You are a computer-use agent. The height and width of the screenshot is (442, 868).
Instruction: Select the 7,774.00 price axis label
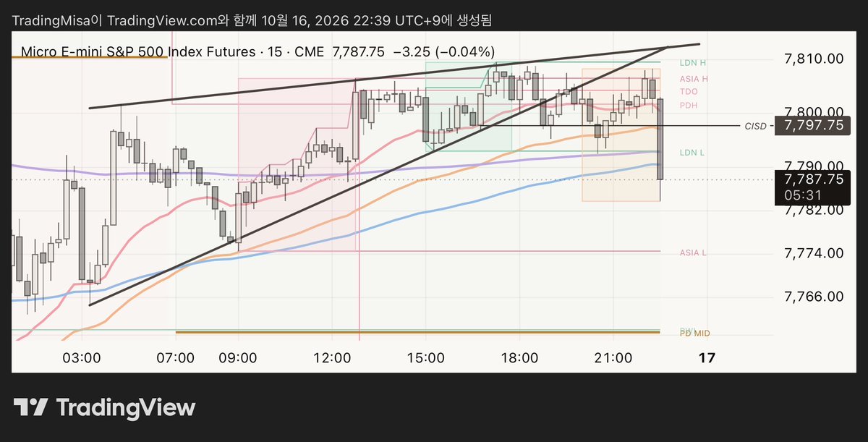pyautogui.click(x=816, y=253)
